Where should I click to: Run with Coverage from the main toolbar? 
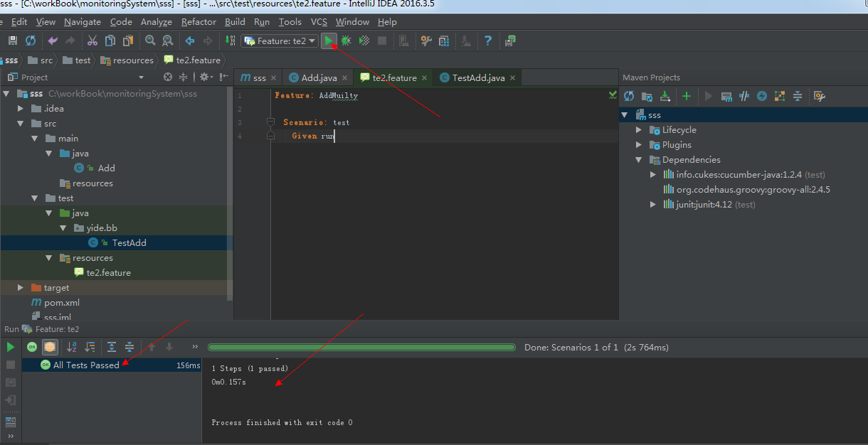point(364,41)
